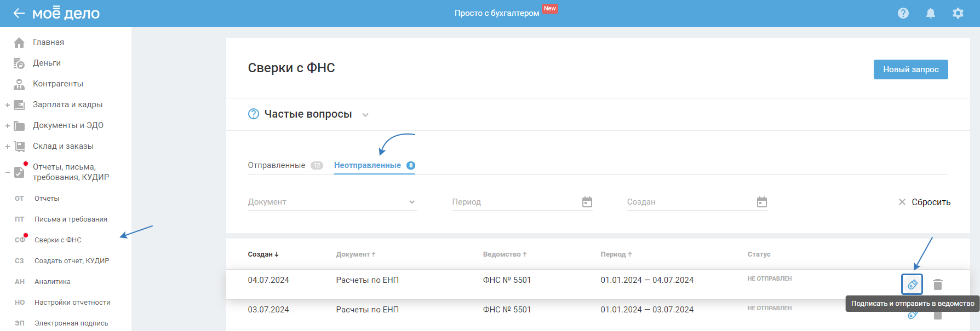
Task: Delete the 04.07.2024 reconciliation request
Action: [x=938, y=284]
